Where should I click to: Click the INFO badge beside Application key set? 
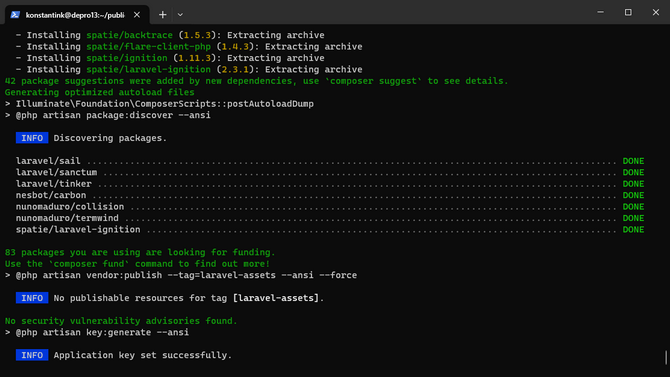tap(32, 355)
